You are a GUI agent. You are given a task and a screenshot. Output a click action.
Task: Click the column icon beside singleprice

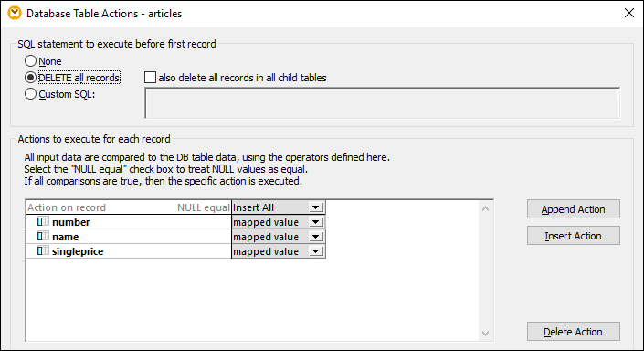(x=43, y=250)
